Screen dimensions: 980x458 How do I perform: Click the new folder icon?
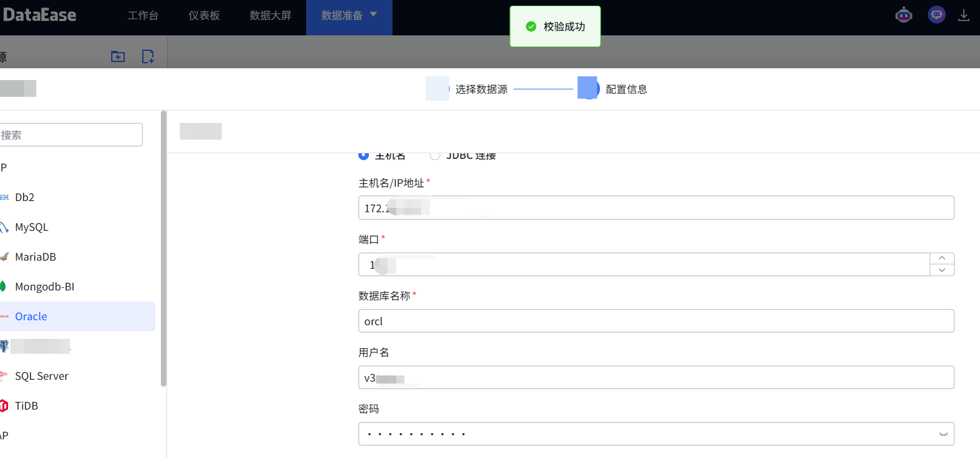coord(118,56)
